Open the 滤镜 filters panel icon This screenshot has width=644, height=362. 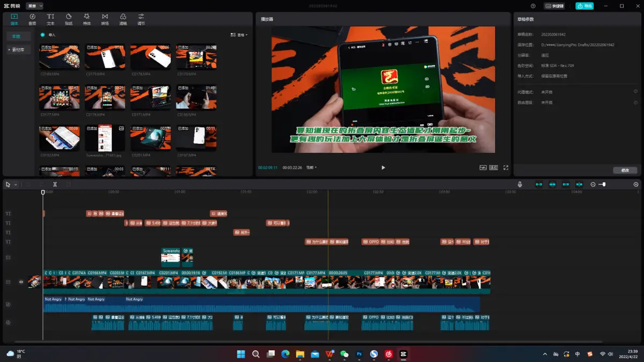pyautogui.click(x=123, y=19)
